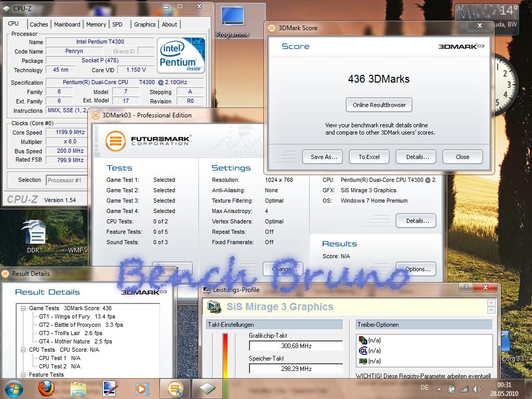Switch to the Graphics tab

144,24
